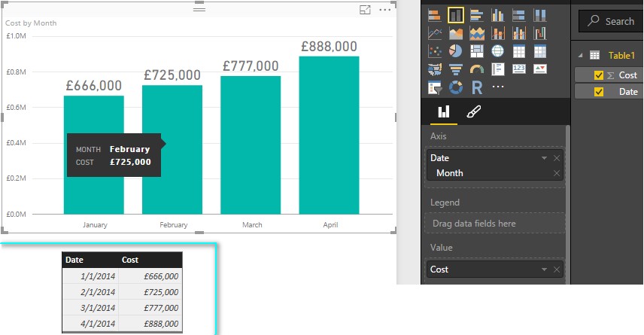Grab the chart visual drag handle
The image size is (644, 335).
point(199,8)
